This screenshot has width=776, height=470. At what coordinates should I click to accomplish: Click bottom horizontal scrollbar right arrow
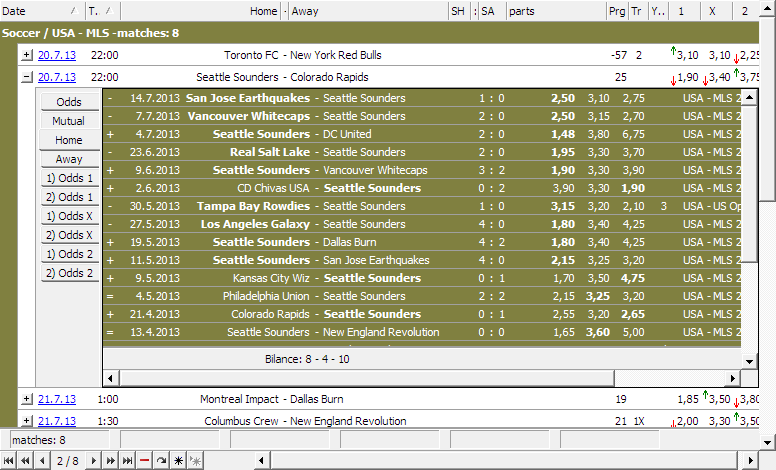[751, 461]
